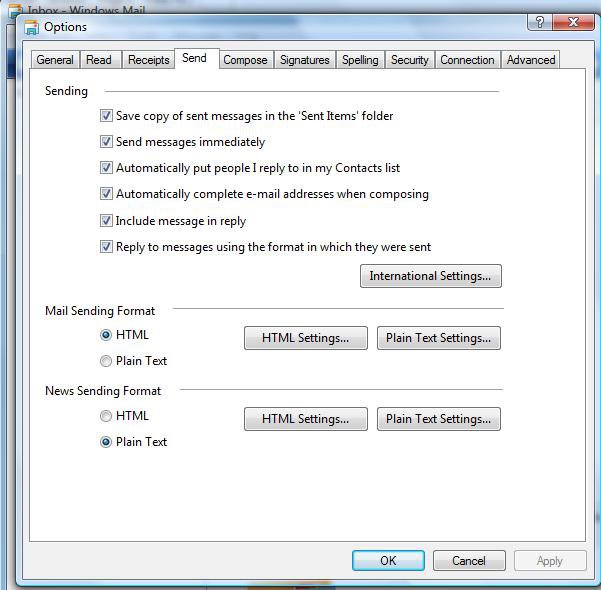Viewport: 601px width, 590px height.
Task: Open HTML Settings for News Sending Format
Action: point(305,419)
